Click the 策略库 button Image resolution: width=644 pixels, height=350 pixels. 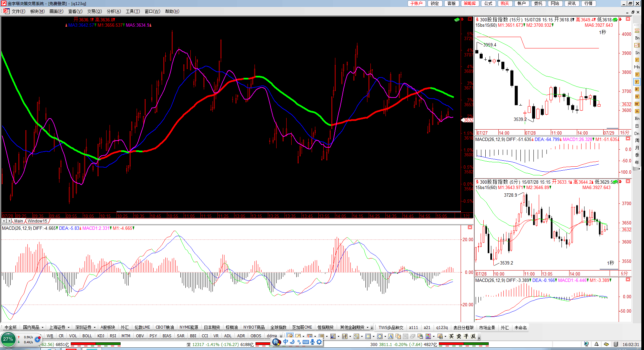click(x=470, y=3)
